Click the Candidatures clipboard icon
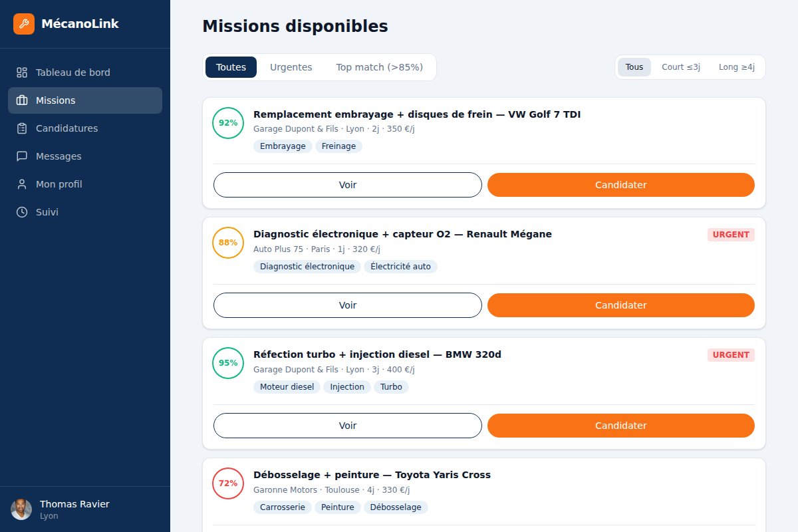The image size is (798, 532). coord(22,128)
